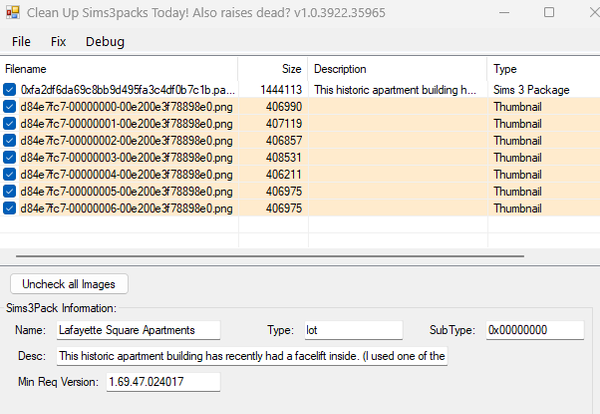Toggle checkbox for d84e7fc7-00000000 thumbnail png
Screen dimensions: 600x414
tap(9, 106)
